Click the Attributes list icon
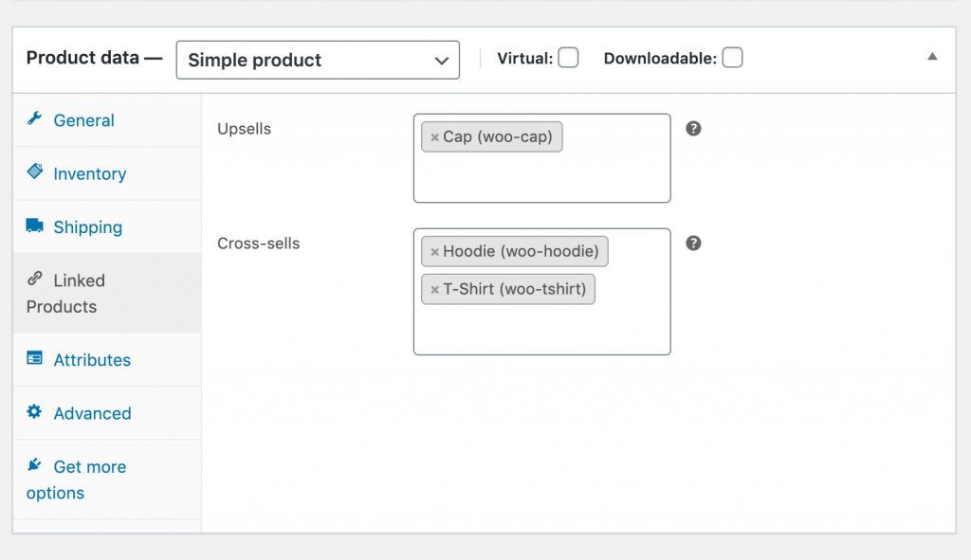 tap(35, 358)
